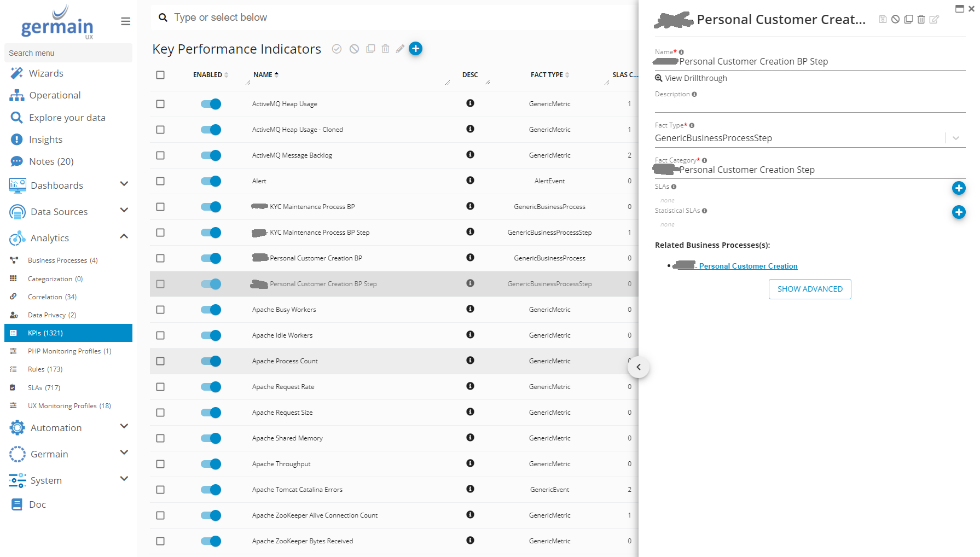Open the Personal Customer Creation process link
Screen dimensions: 980x557
click(x=747, y=266)
